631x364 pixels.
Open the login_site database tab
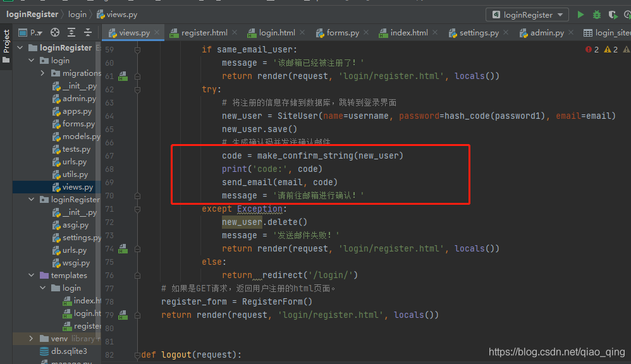click(607, 33)
